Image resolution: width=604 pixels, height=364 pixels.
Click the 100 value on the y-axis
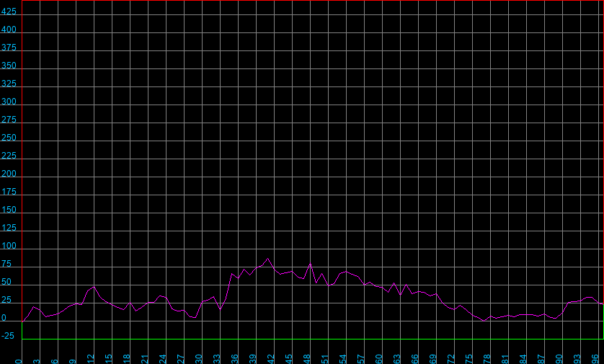[9, 247]
